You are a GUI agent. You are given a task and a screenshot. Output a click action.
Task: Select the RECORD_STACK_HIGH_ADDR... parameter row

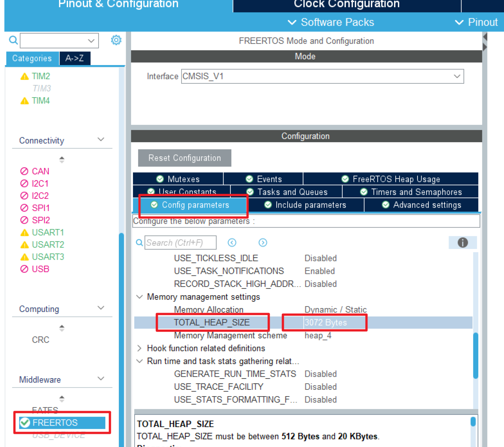303,284
